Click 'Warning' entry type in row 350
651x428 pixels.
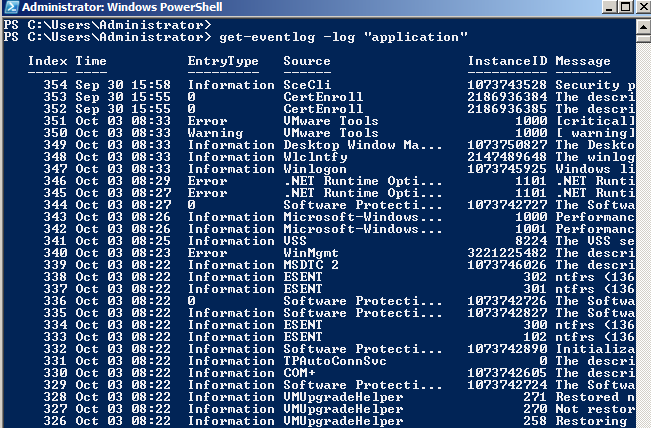tap(215, 133)
